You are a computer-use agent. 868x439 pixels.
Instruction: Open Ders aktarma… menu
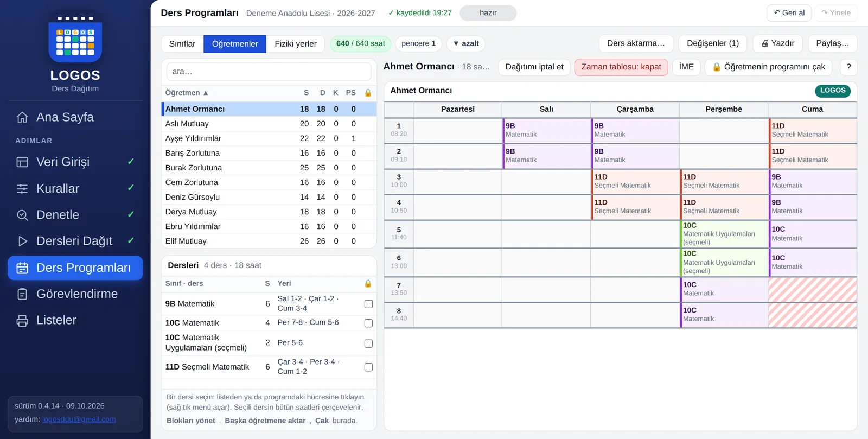tap(636, 43)
